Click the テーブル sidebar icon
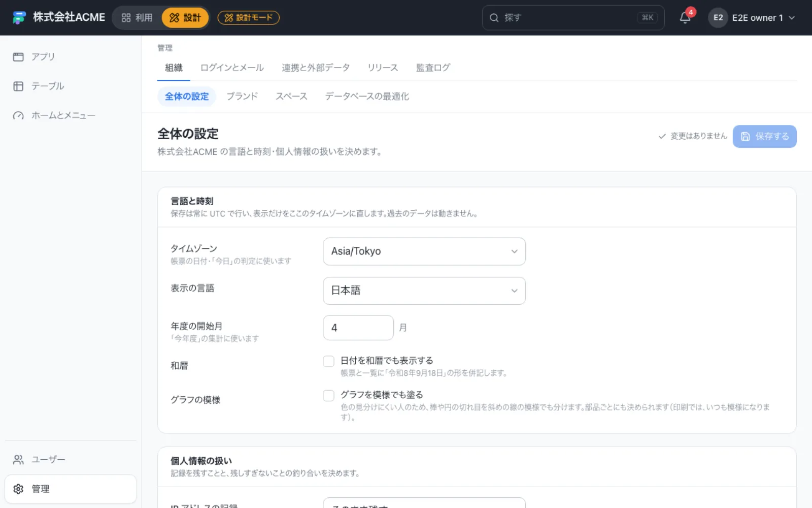This screenshot has height=508, width=812. [x=18, y=86]
